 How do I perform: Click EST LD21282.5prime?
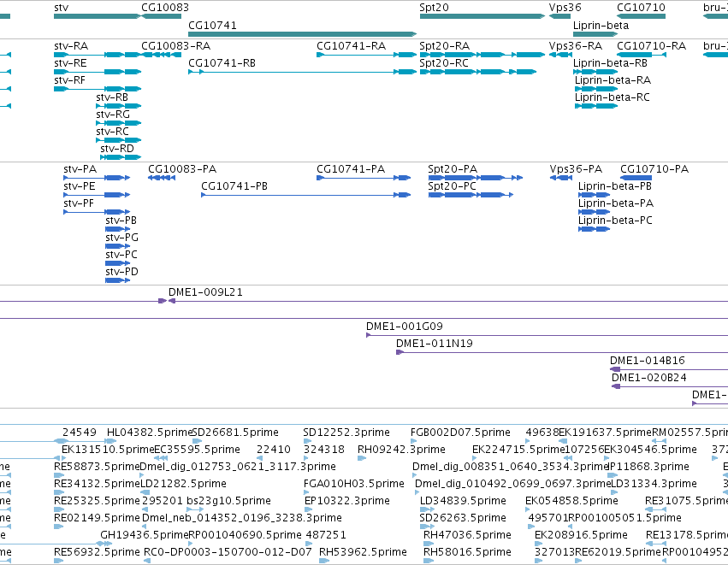click(145, 492)
